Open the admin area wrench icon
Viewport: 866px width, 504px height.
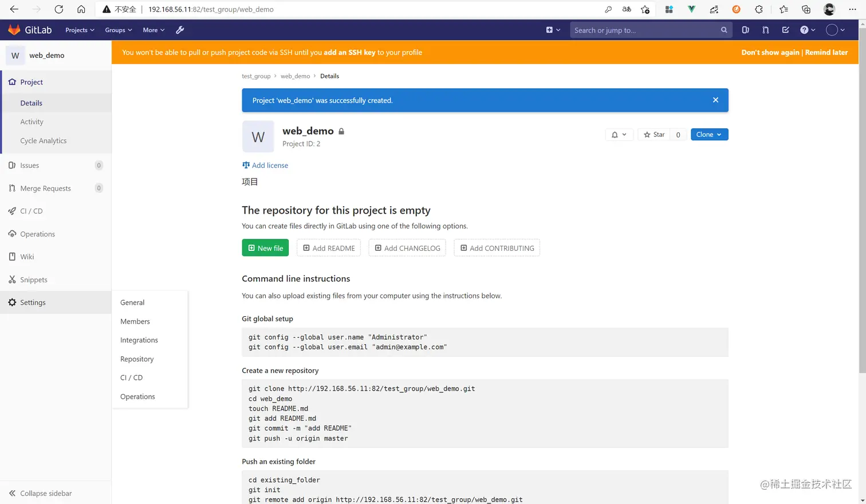coord(180,30)
